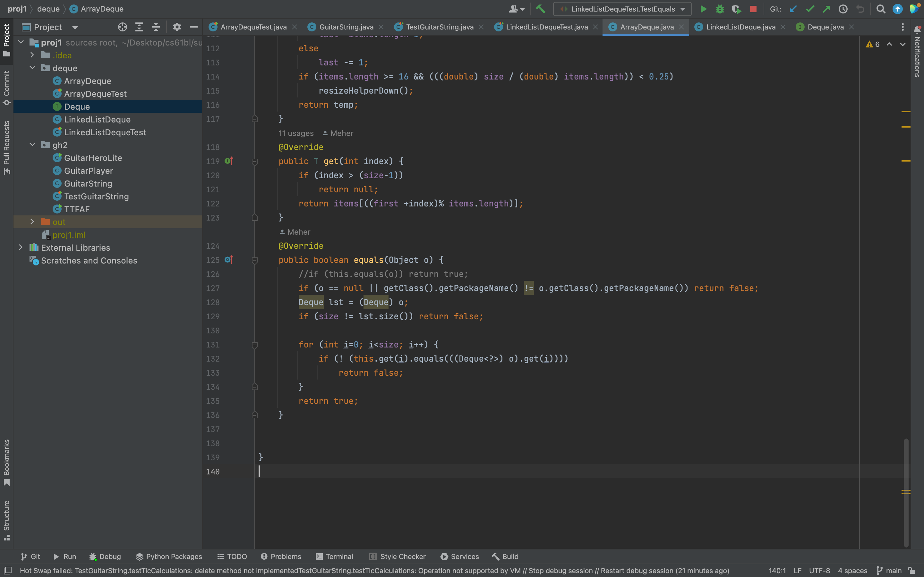Switch to LinkedListDeque.java tab
The width and height of the screenshot is (924, 577).
[740, 27]
